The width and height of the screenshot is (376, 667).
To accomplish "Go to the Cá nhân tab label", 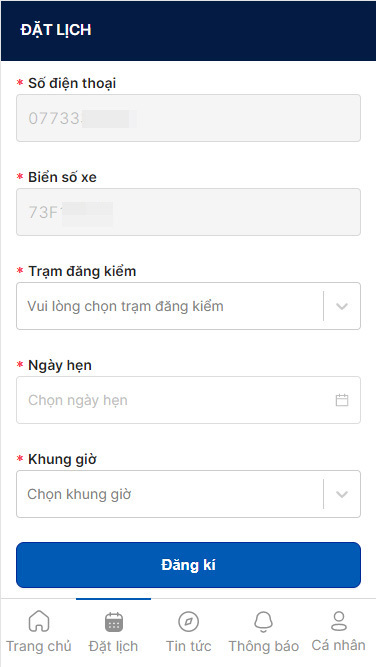I will click(339, 645).
